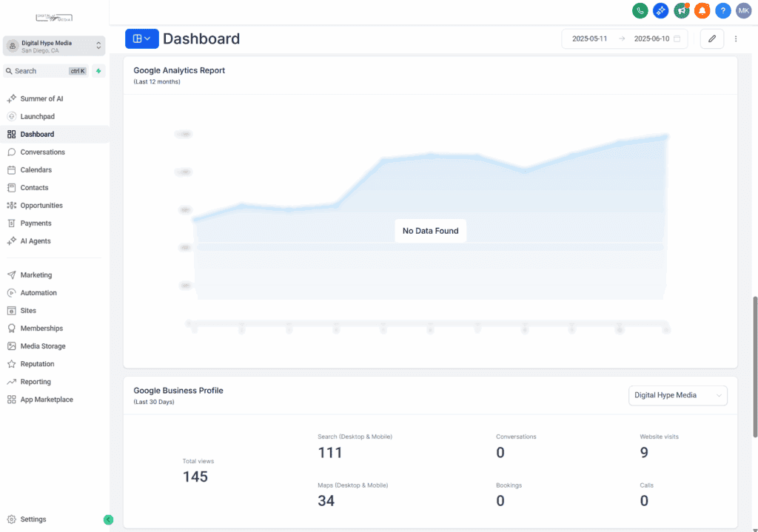
Task: Click the ctrl K shortcut badge
Action: (78, 71)
